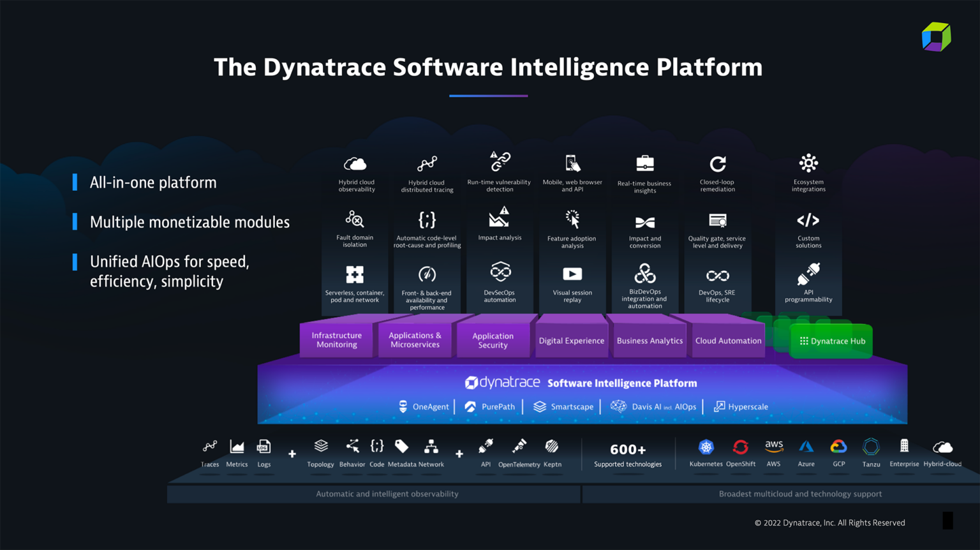Click the Dynatrace cube logo in corner
The width and height of the screenshot is (980, 550).
click(936, 37)
